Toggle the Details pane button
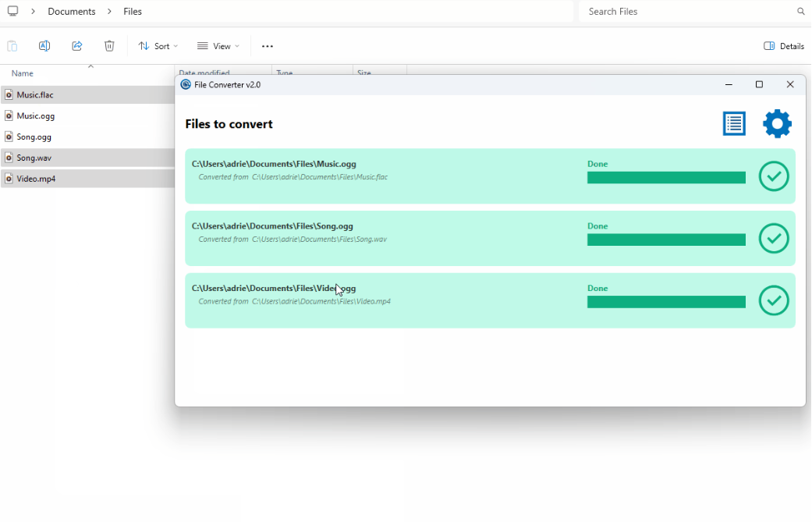812x522 pixels. (x=784, y=46)
